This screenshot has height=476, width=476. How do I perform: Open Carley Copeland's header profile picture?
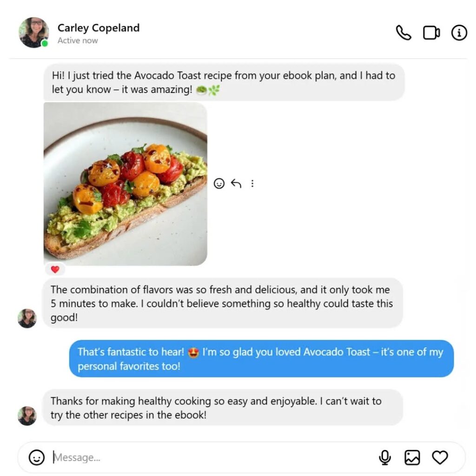coord(33,33)
